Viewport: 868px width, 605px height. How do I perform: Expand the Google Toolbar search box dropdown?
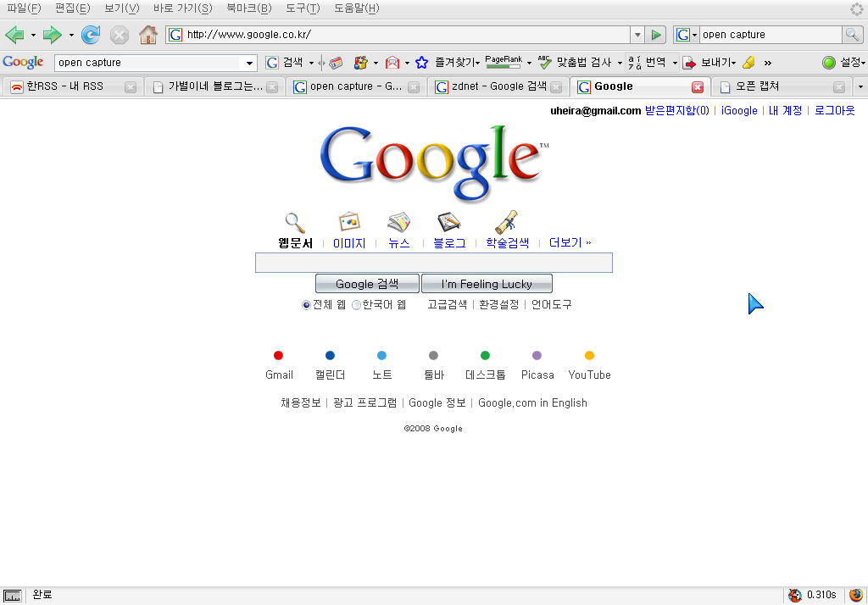tap(250, 63)
